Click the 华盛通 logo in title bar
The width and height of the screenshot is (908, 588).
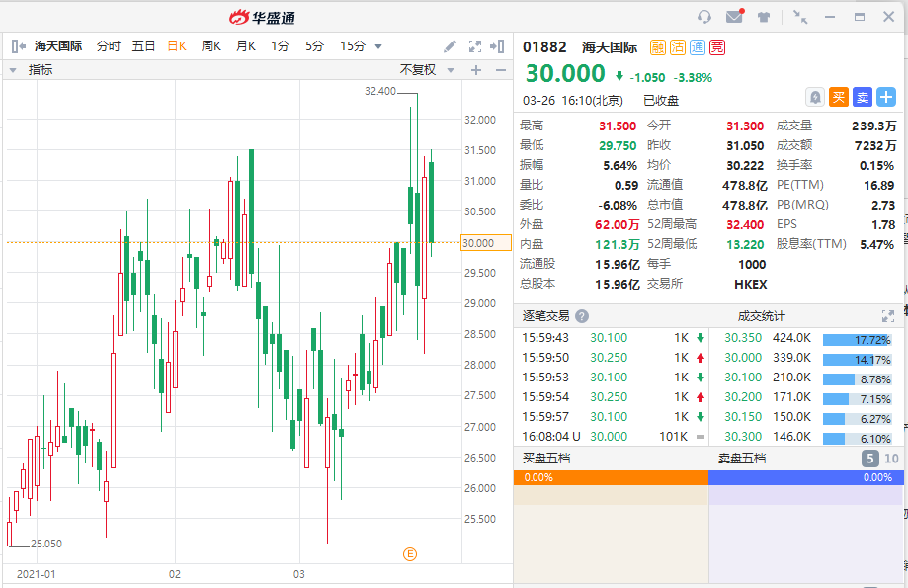(263, 18)
